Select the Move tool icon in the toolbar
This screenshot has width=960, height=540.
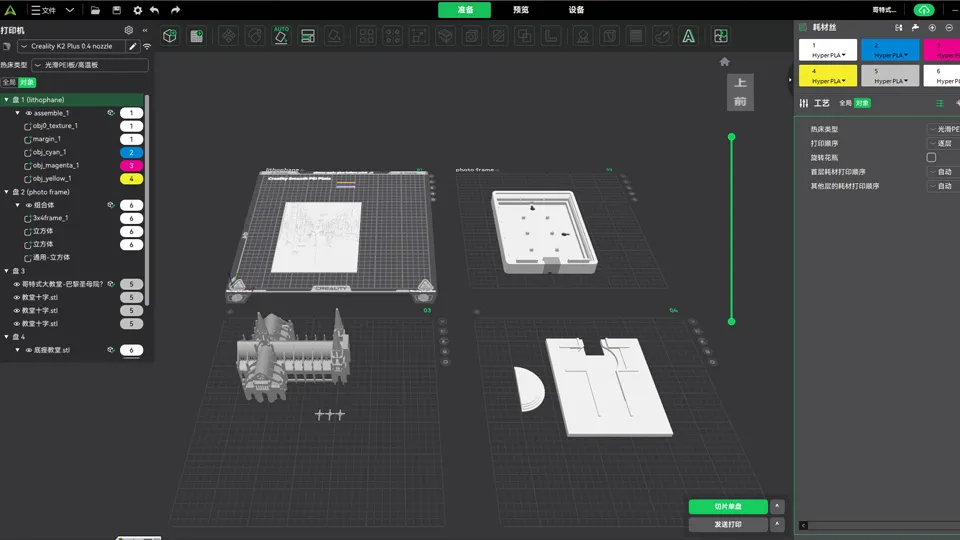coord(228,36)
